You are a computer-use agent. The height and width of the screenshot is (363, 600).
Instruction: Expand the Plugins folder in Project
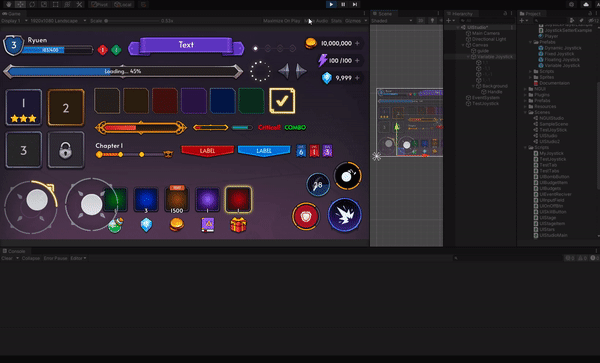(525, 95)
